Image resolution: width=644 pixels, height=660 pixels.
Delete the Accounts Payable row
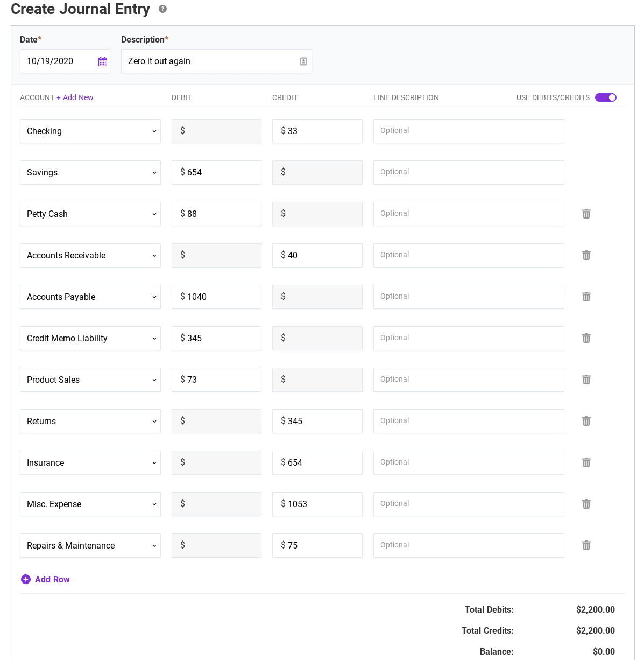coord(586,297)
